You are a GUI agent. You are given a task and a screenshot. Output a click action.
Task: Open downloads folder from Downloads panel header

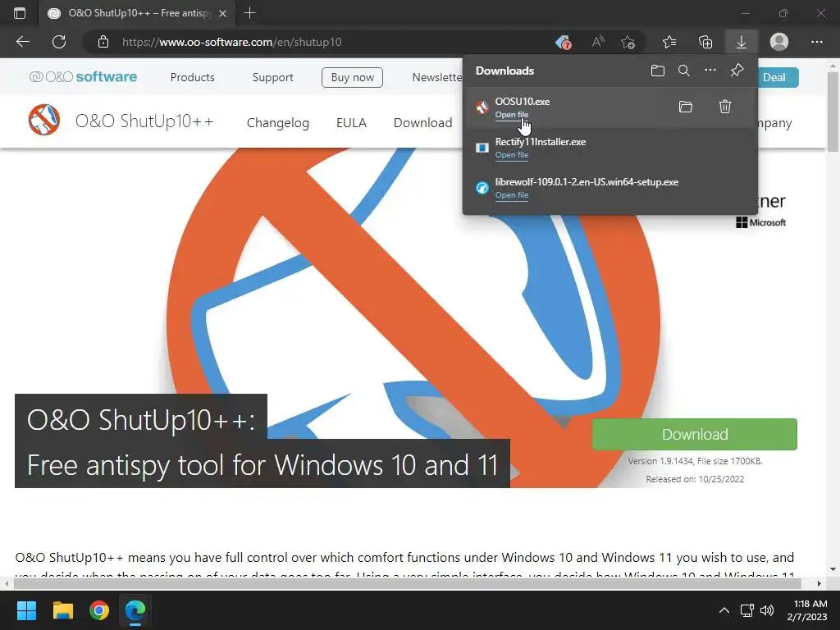(658, 71)
